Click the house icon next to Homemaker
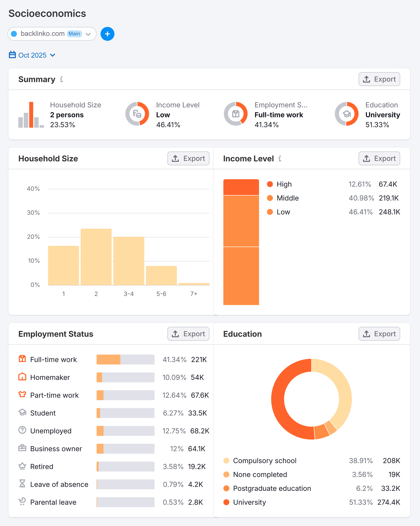Screen dimensions: 420x526 point(22,377)
